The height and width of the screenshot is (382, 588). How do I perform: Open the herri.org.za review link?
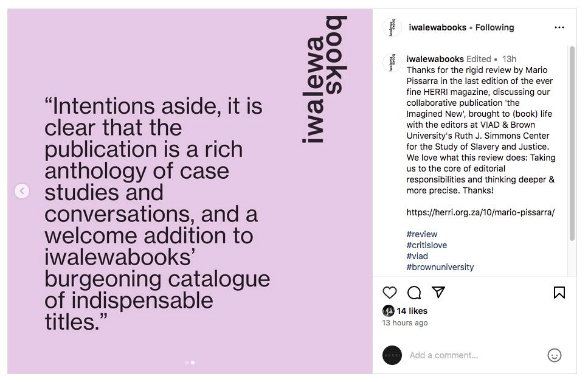[x=480, y=212]
